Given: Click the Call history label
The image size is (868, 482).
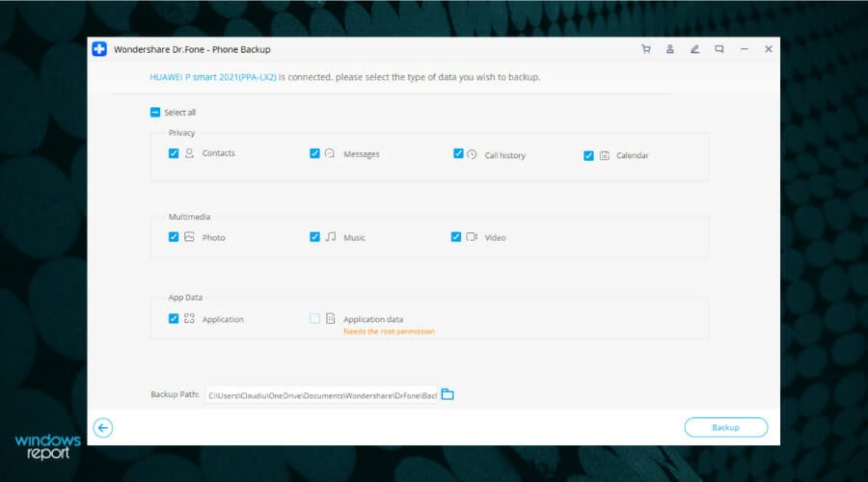Looking at the screenshot, I should coord(504,155).
